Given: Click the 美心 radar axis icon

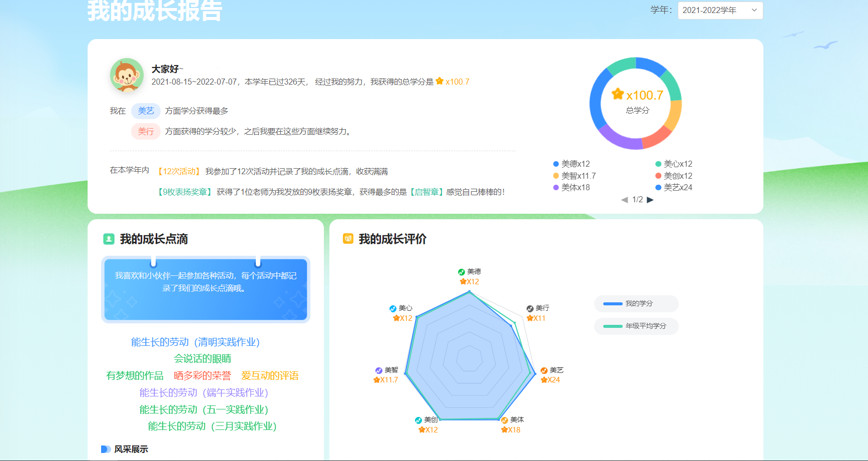Looking at the screenshot, I should tap(393, 308).
